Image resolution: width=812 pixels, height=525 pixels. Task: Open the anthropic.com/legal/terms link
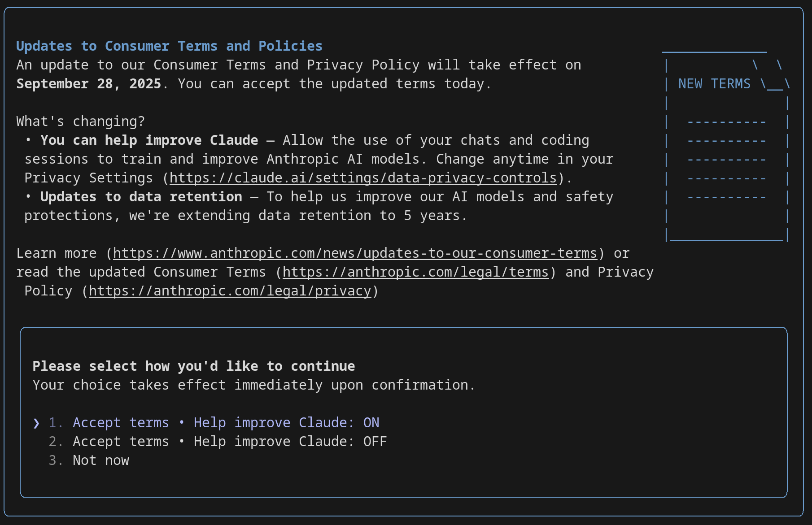pos(415,272)
